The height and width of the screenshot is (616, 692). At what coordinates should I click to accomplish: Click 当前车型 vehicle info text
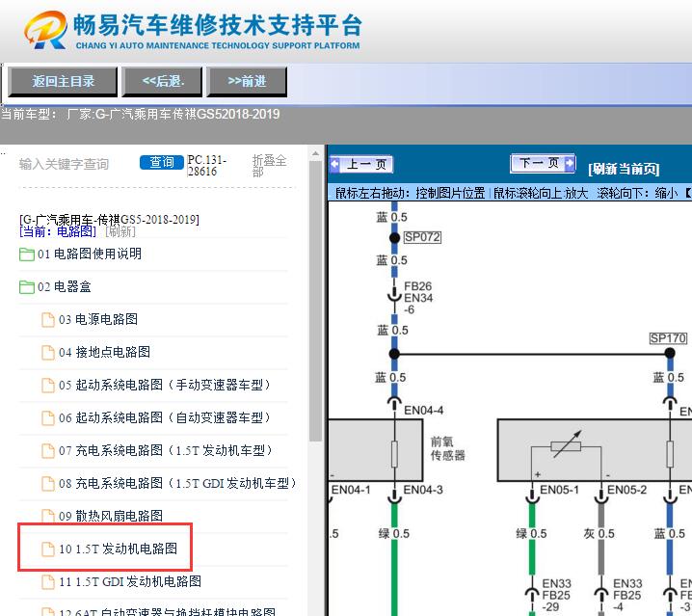(141, 115)
